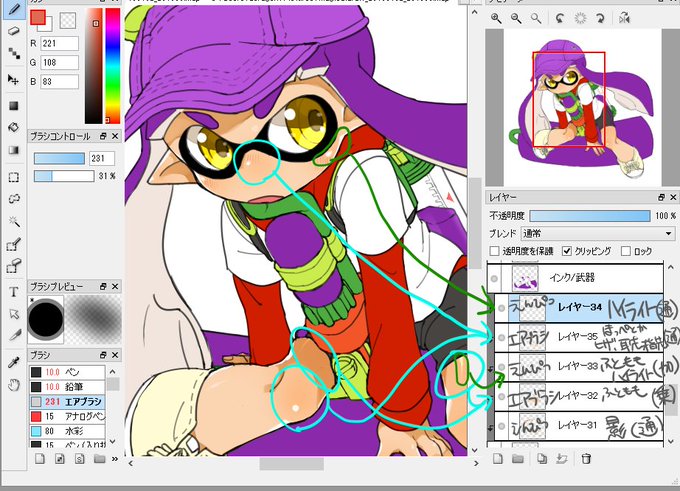Adjust the brush opacity 31% slider
The width and height of the screenshot is (680, 491).
click(x=64, y=176)
